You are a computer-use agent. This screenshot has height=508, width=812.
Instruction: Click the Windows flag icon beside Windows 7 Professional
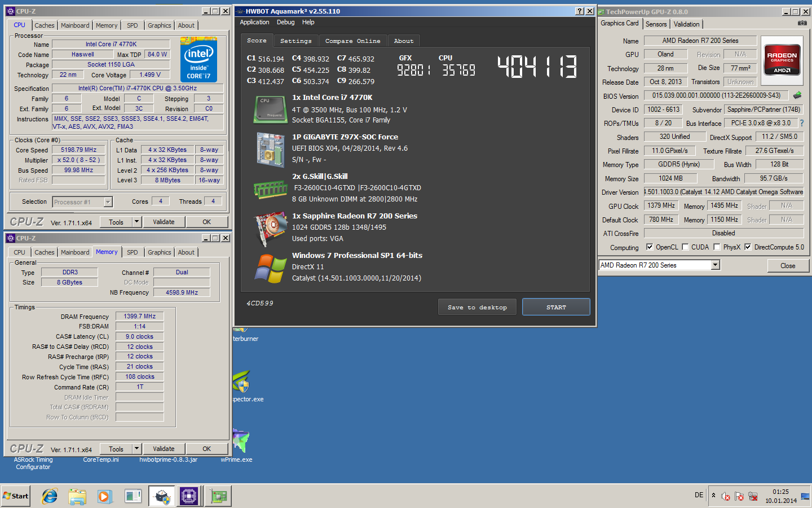click(271, 268)
